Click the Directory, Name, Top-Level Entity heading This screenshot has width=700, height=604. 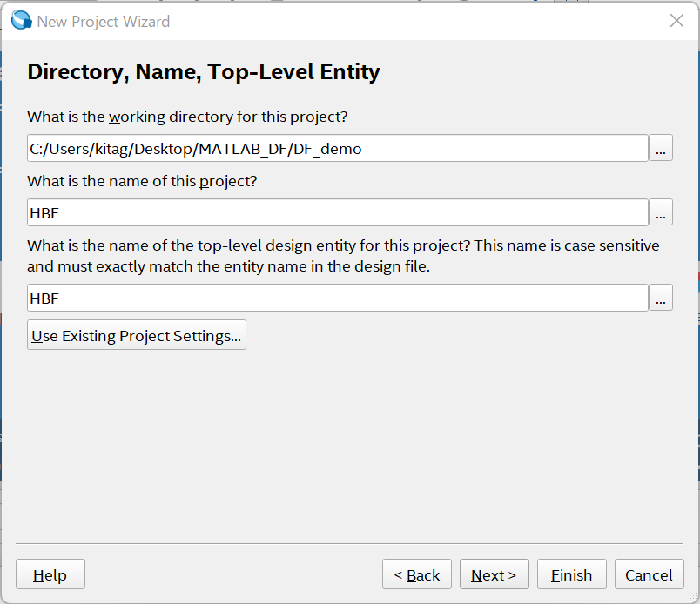pos(204,71)
